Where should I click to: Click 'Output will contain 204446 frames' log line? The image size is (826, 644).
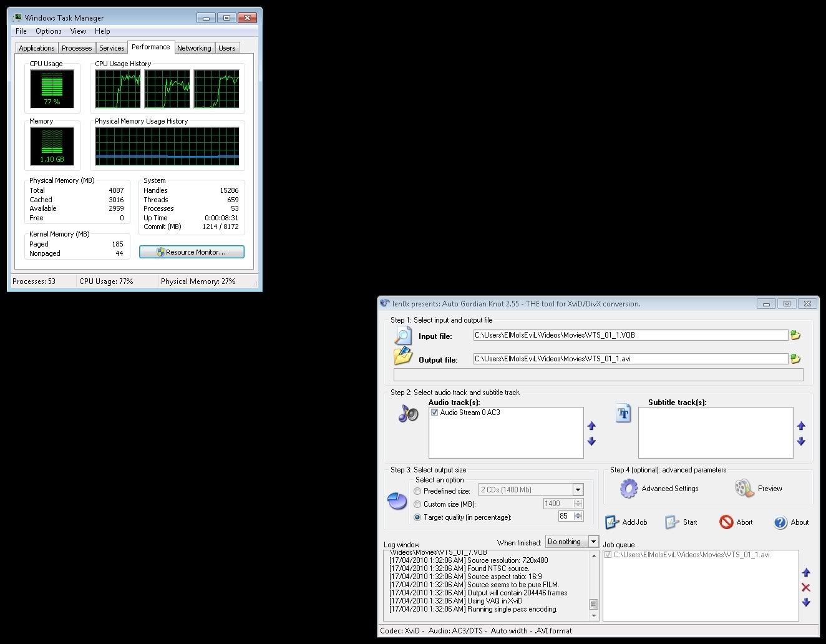click(478, 593)
